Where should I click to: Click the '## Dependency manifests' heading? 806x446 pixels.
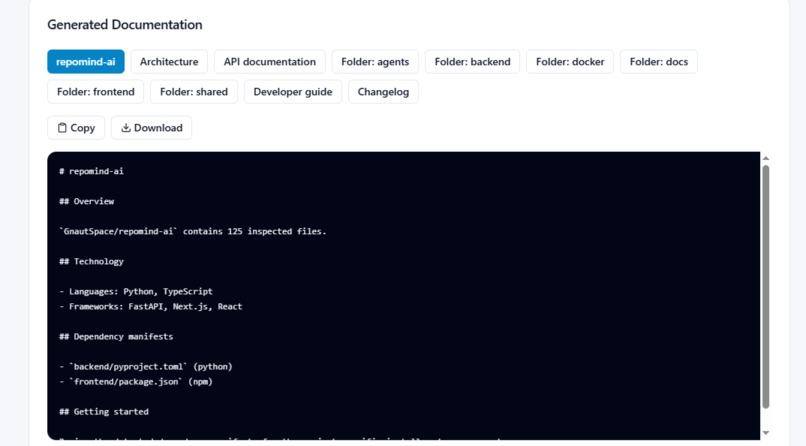click(x=116, y=337)
